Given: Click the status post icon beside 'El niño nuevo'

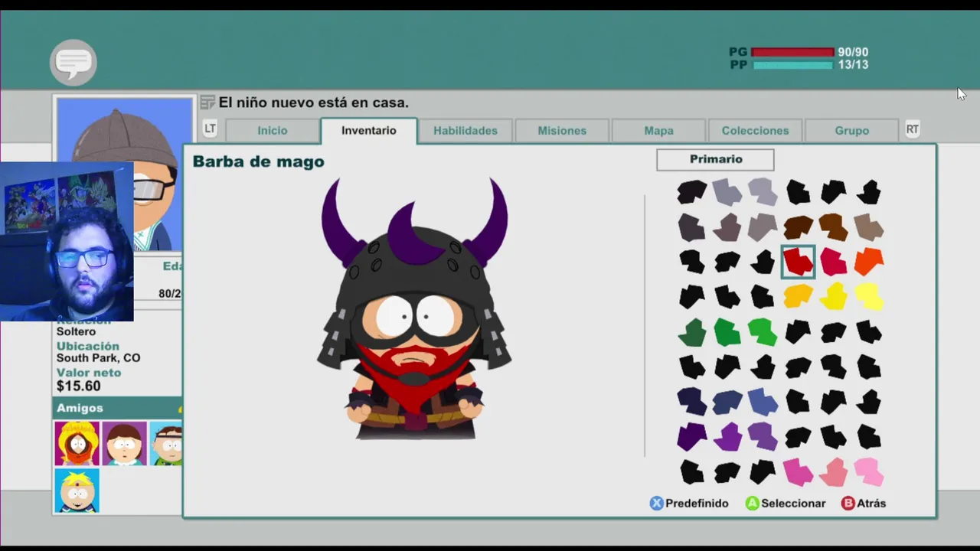Looking at the screenshot, I should [207, 103].
